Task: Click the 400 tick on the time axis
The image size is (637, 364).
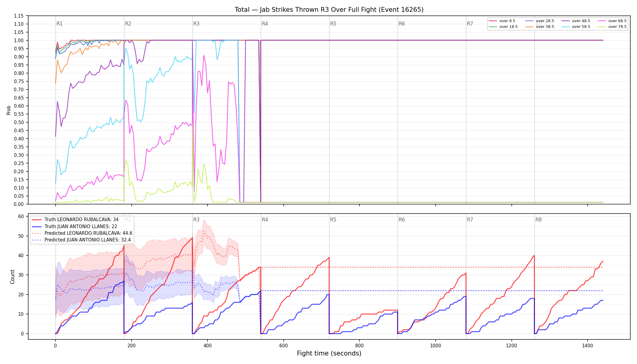Action: click(207, 345)
